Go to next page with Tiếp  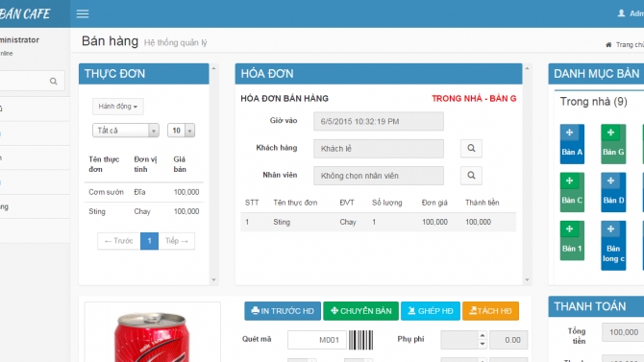tap(177, 241)
